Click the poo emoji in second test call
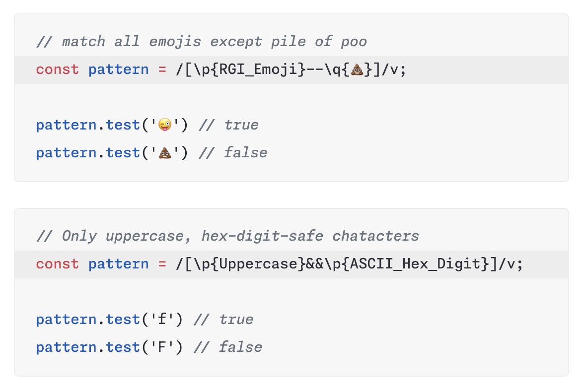The width and height of the screenshot is (585, 392). pyautogui.click(x=165, y=153)
